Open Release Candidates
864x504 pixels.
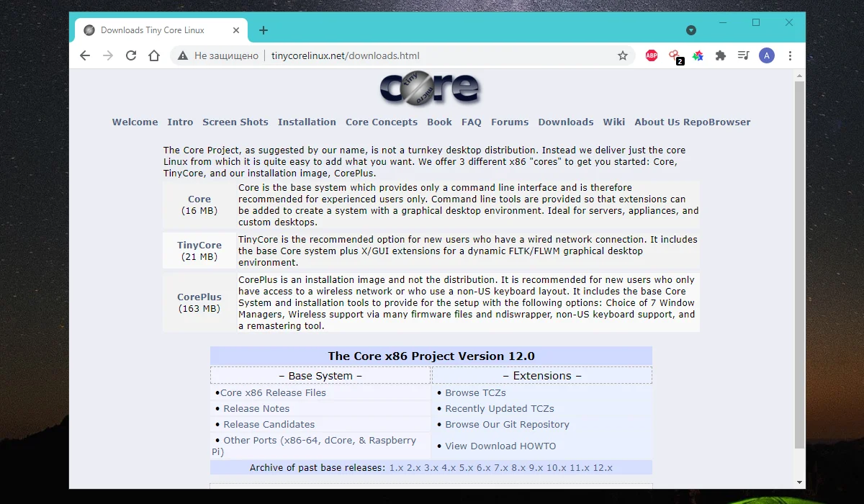[x=269, y=425]
